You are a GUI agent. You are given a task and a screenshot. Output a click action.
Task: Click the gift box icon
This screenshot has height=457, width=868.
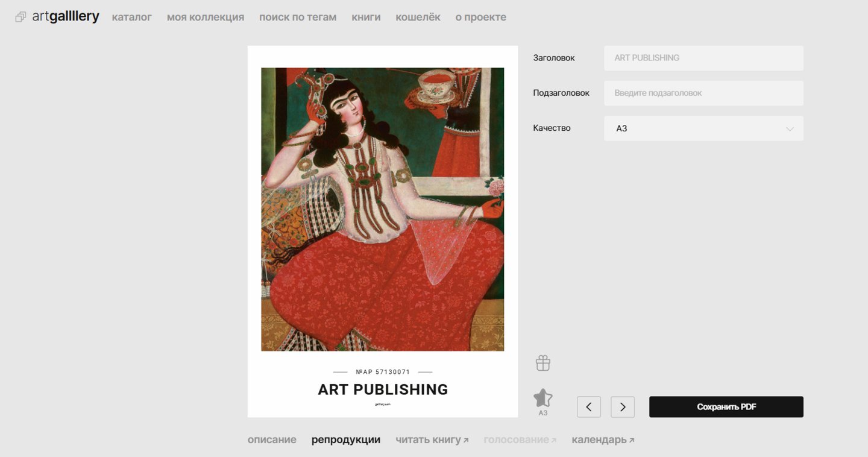click(542, 363)
